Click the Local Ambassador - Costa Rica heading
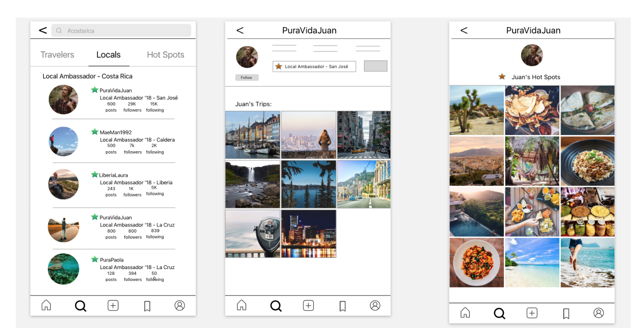This screenshot has width=644, height=328. (x=87, y=76)
